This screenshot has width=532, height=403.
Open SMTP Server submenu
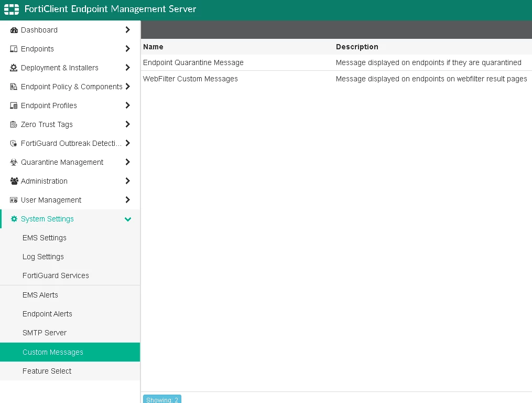point(70,333)
